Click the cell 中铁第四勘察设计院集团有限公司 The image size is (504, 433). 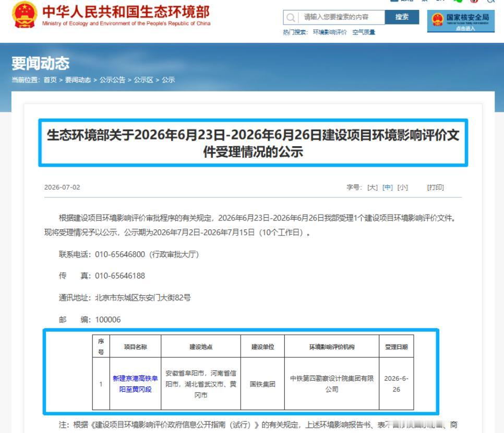[x=332, y=384]
